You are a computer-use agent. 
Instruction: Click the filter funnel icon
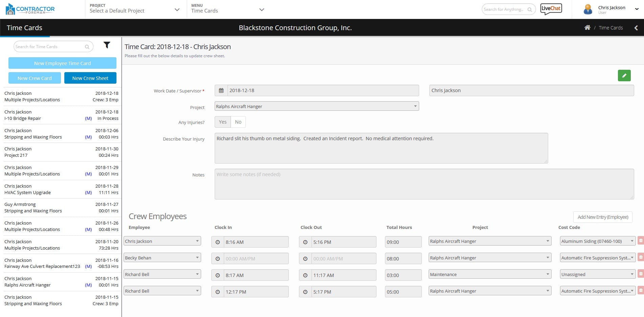click(107, 45)
